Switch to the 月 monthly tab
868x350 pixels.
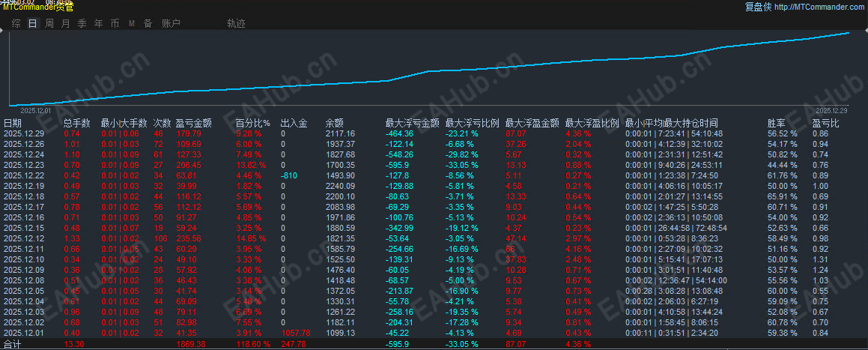tap(66, 23)
